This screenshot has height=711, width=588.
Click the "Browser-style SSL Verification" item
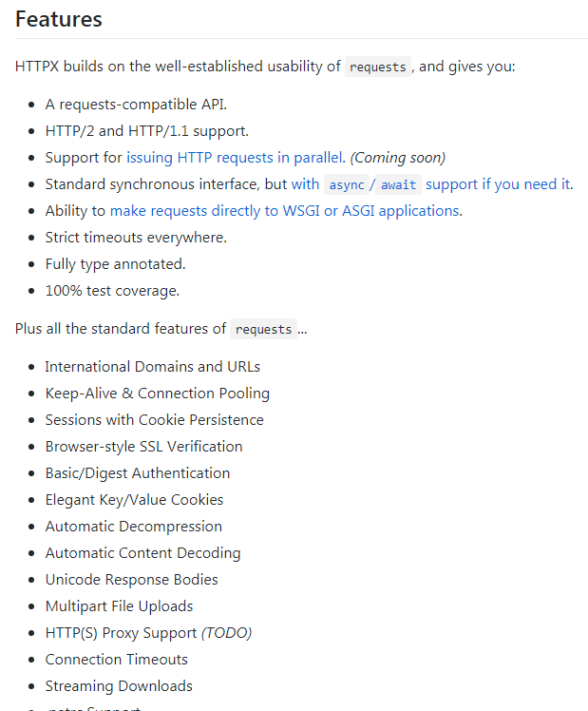click(144, 447)
